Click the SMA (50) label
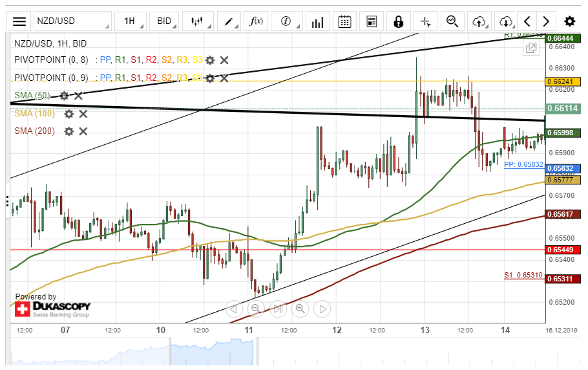 click(32, 96)
